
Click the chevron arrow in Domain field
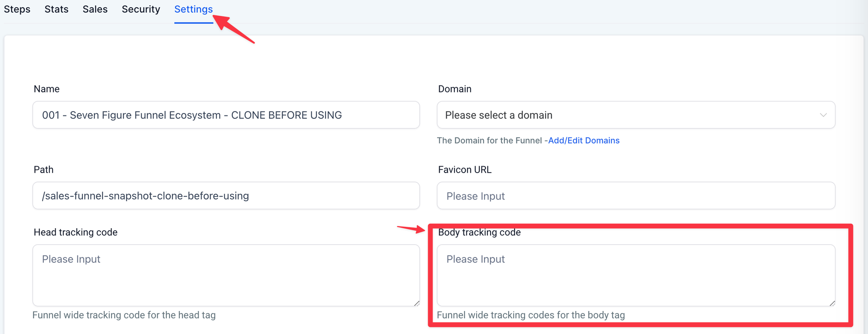823,115
